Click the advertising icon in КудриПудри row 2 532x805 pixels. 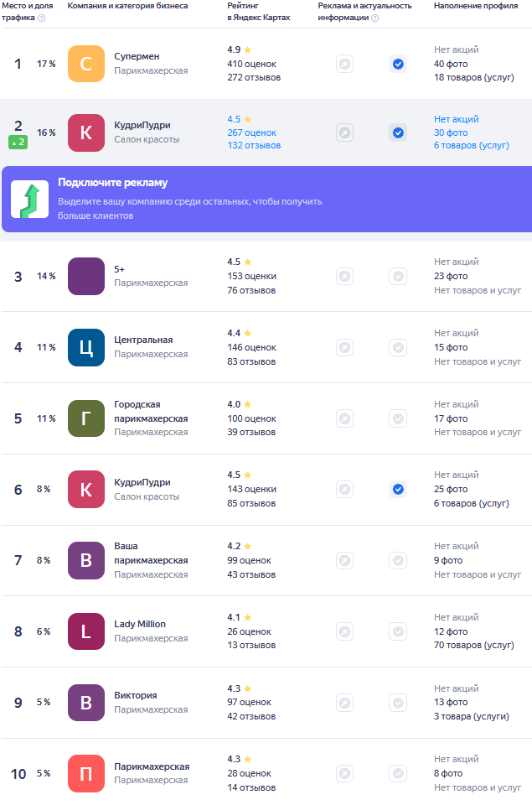point(344,133)
